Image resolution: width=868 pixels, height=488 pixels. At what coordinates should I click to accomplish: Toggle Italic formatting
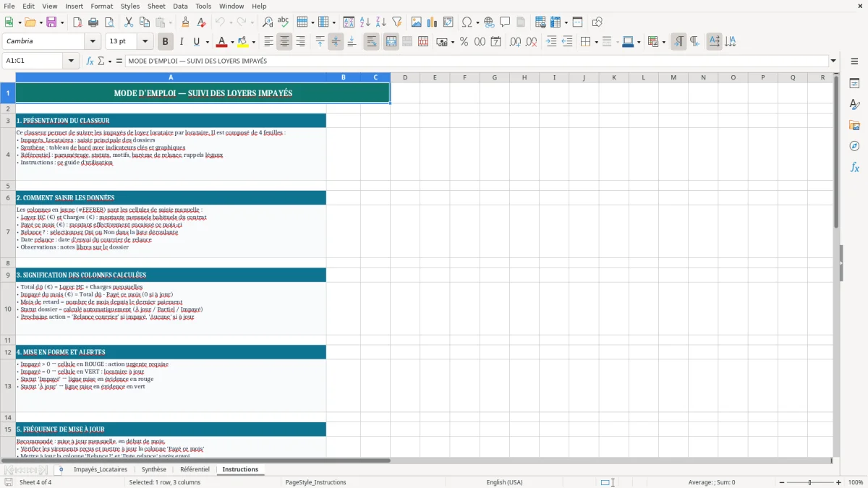tap(181, 42)
